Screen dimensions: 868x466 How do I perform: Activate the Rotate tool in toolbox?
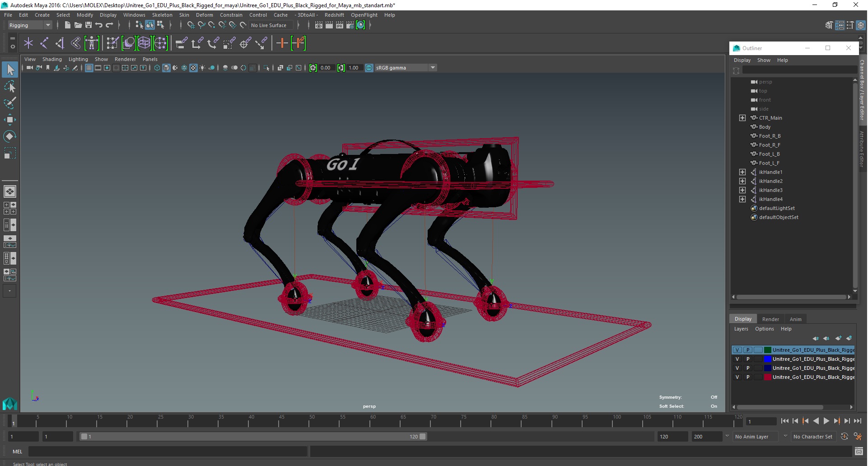click(10, 136)
